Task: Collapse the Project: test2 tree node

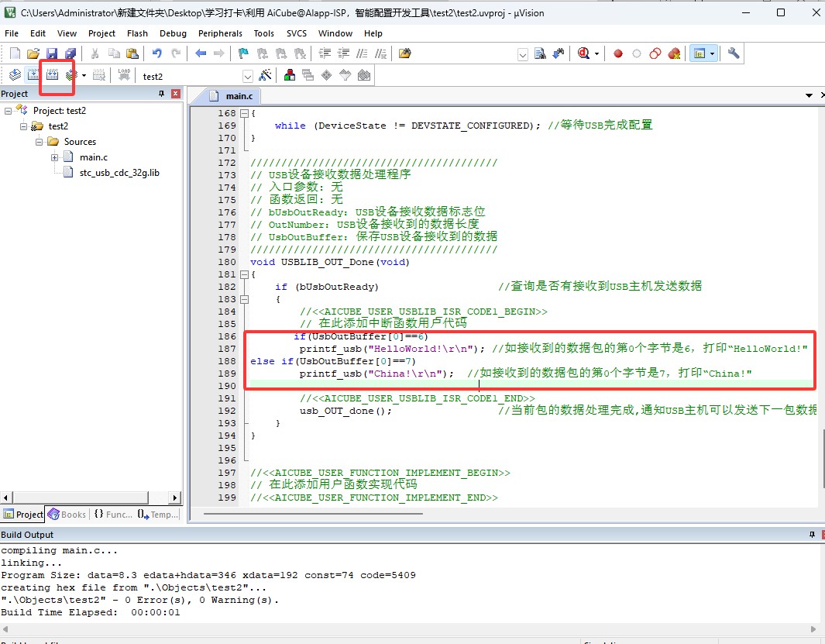Action: (8, 111)
